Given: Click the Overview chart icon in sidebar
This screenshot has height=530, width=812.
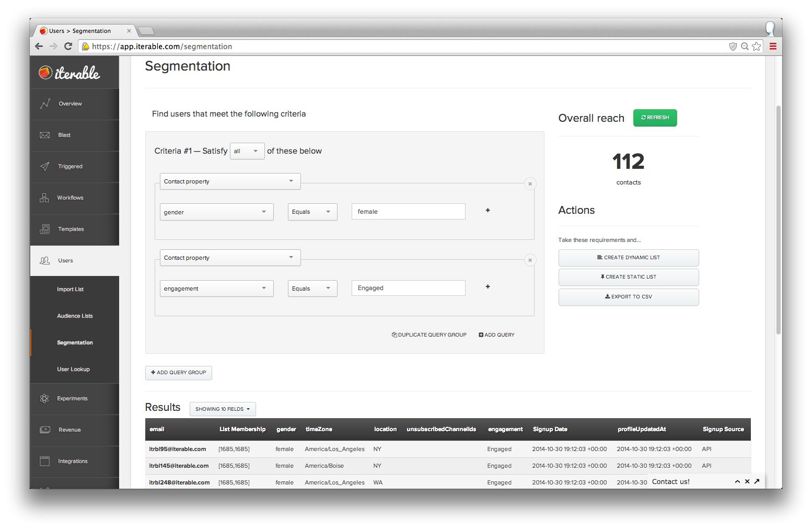Looking at the screenshot, I should (45, 103).
